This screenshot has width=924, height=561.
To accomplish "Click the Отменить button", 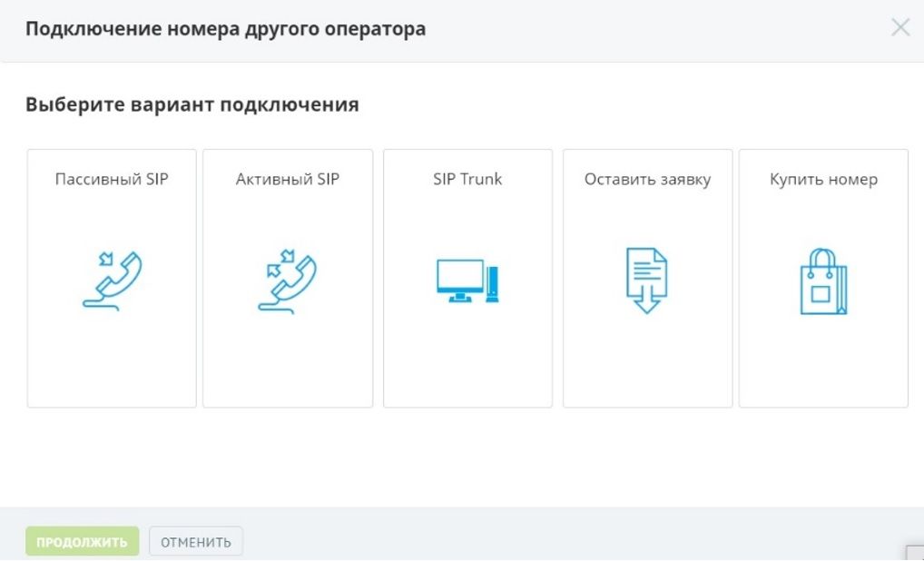I will point(196,542).
